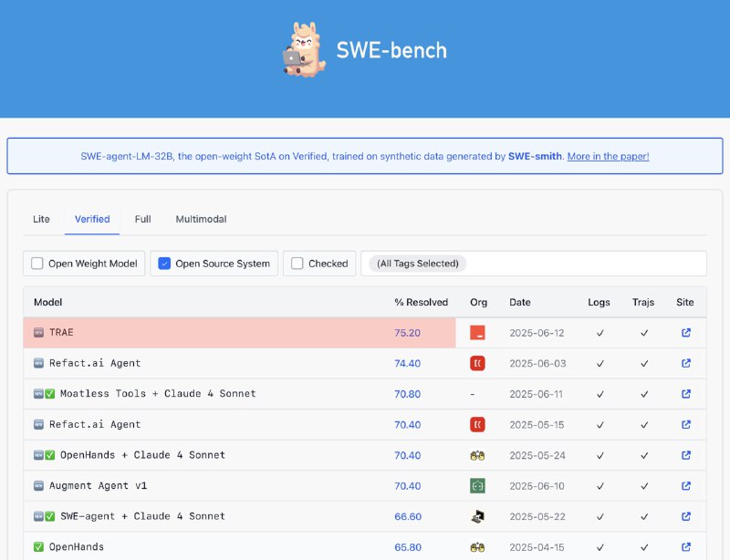Click the 66.60 resolved score
The width and height of the screenshot is (730, 560).
[408, 517]
